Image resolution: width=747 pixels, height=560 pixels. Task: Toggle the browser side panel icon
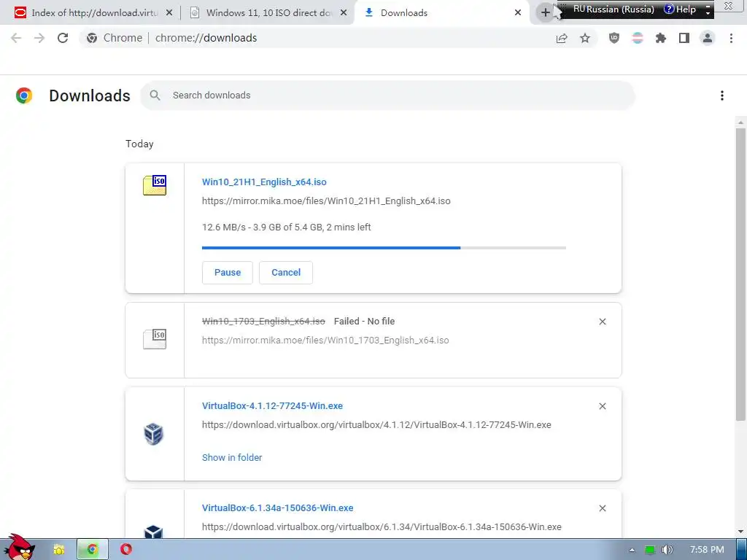684,38
